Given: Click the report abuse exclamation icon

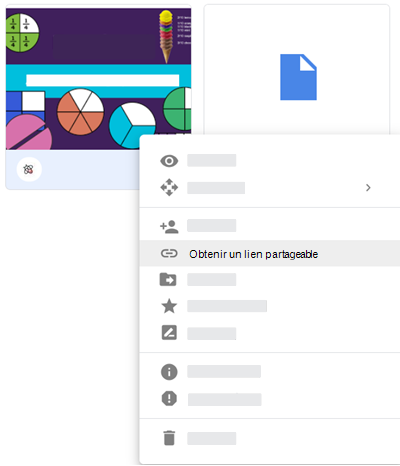Looking at the screenshot, I should [169, 398].
